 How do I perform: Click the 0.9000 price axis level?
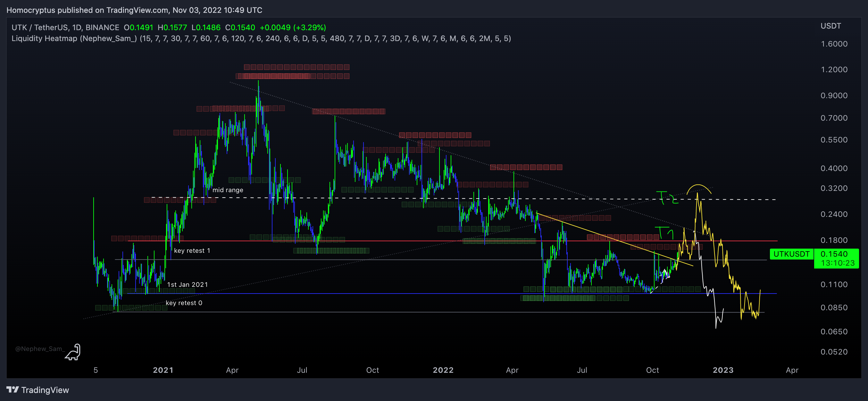point(834,96)
